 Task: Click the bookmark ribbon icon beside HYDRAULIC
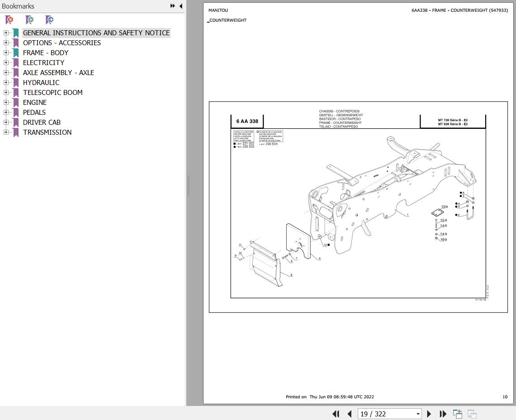(15, 83)
